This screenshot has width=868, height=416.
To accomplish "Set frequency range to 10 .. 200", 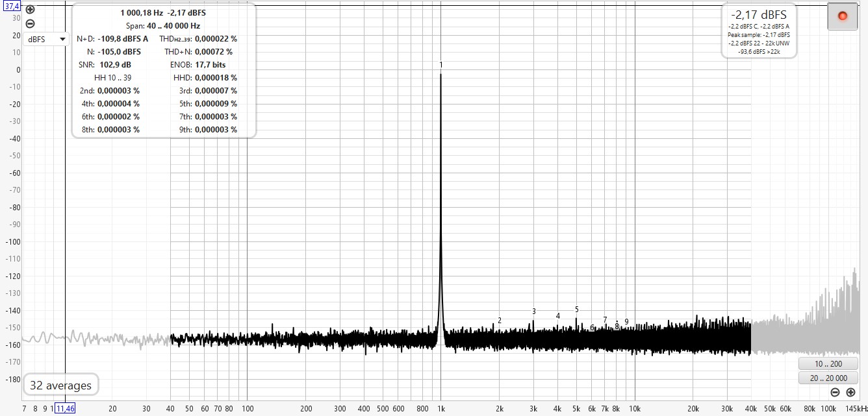I will pyautogui.click(x=828, y=364).
